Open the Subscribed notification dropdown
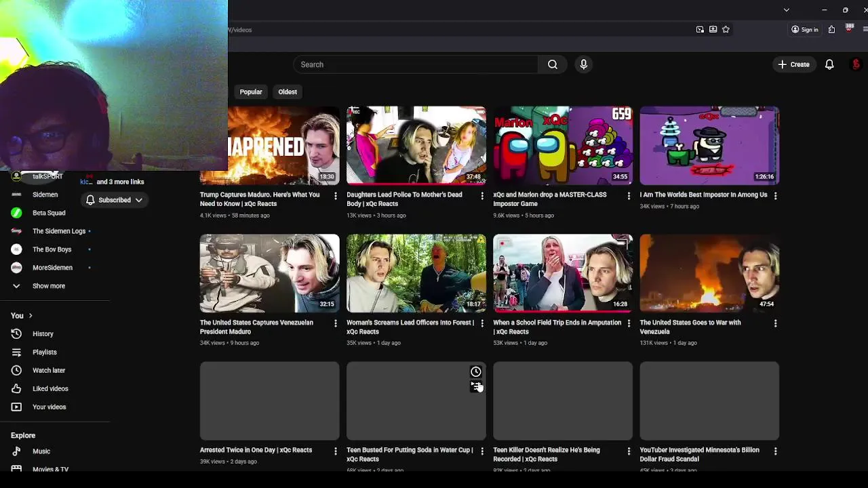Screen dimensions: 868x488 [x=114, y=200]
